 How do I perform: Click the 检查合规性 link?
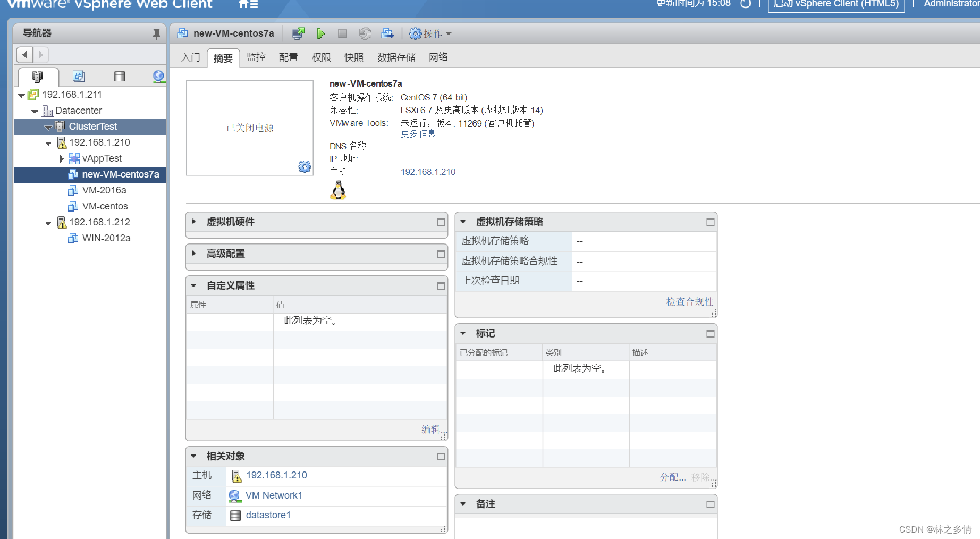pyautogui.click(x=690, y=301)
